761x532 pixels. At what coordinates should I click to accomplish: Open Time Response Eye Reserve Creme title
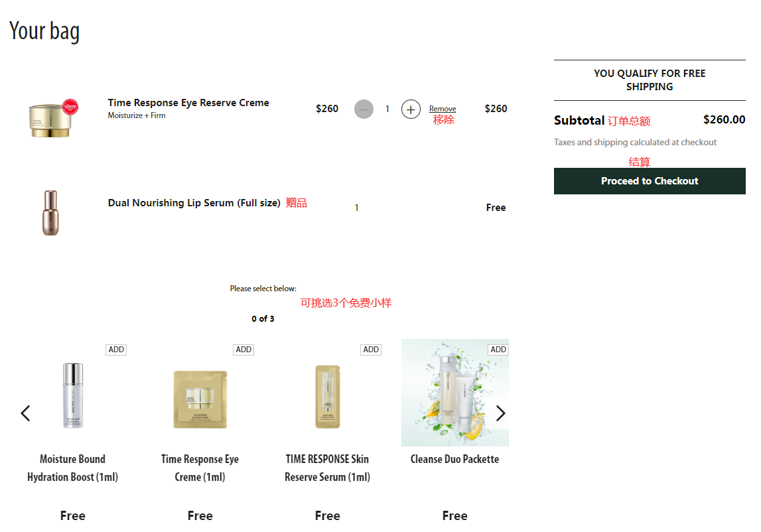click(188, 103)
